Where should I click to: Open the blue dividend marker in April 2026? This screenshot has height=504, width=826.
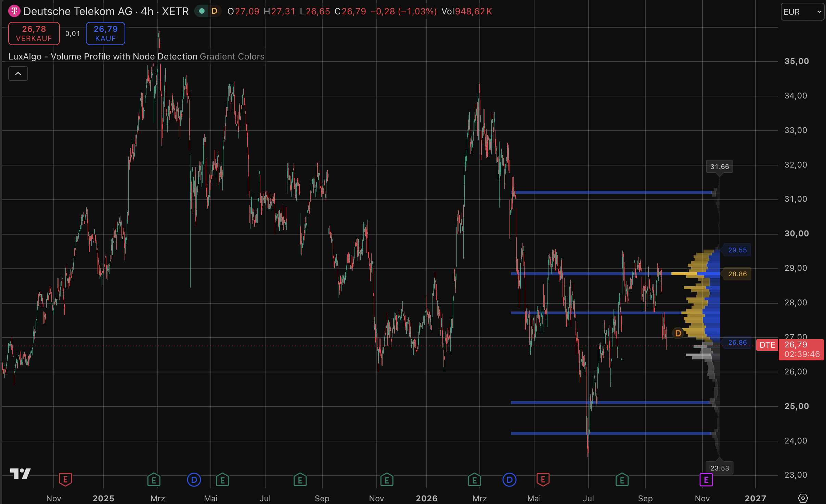click(x=509, y=479)
